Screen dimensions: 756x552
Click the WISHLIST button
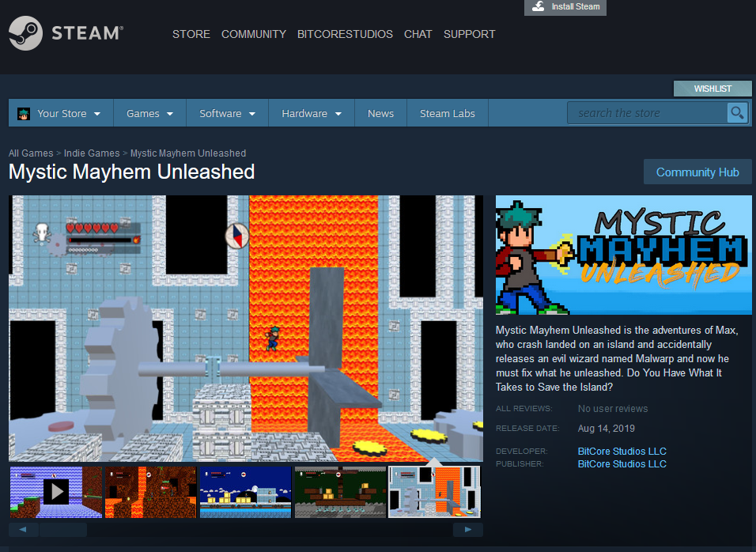pos(712,88)
